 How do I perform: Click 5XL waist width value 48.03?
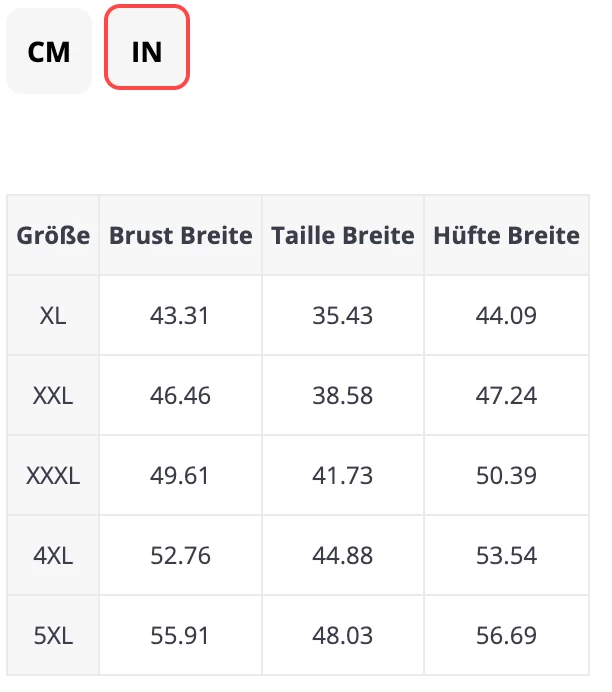coord(343,635)
